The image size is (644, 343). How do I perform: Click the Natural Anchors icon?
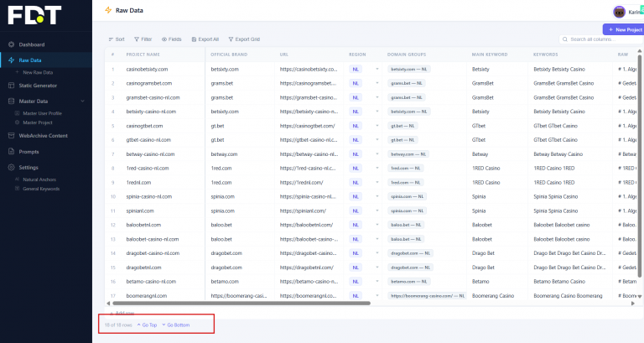(18, 179)
